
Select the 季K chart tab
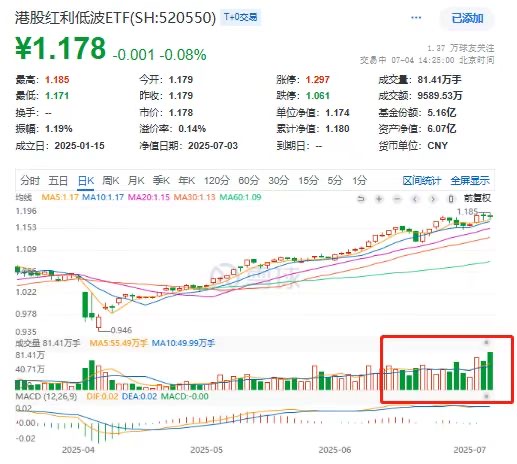tap(161, 181)
